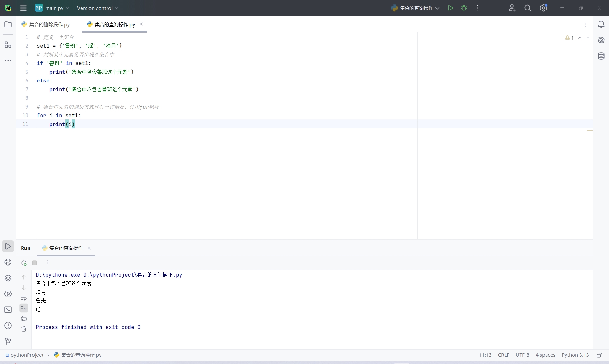The width and height of the screenshot is (609, 364).
Task: Toggle scroll to end of console
Action: [x=24, y=308]
